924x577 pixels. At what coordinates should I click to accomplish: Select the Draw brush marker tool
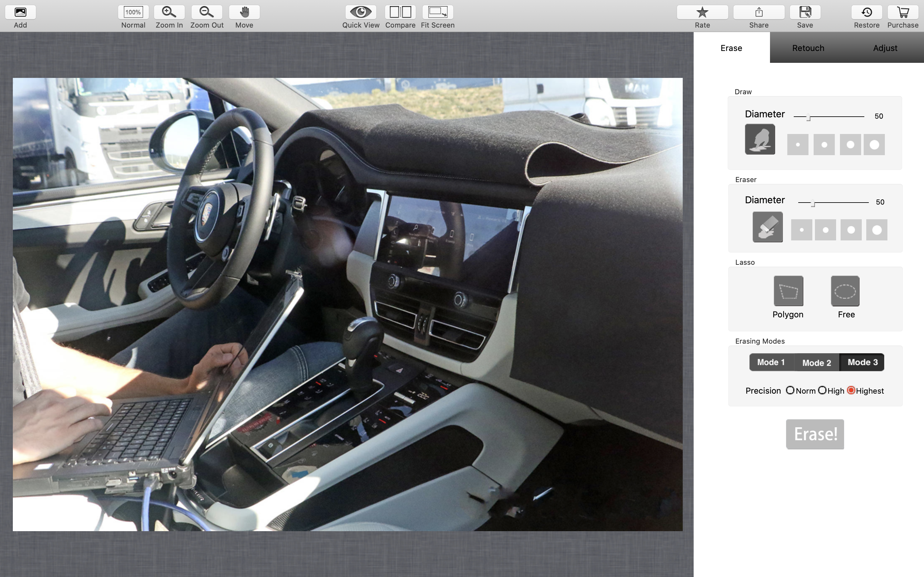pos(760,139)
